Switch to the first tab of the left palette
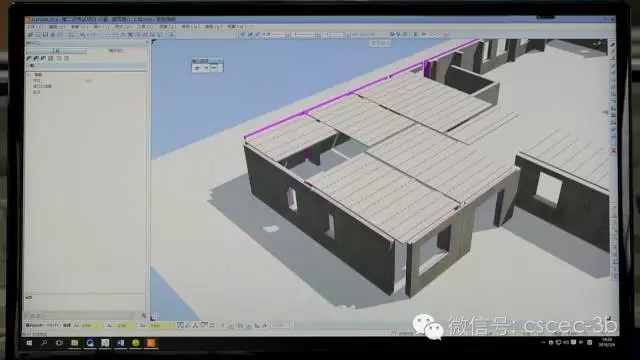 pos(57,51)
